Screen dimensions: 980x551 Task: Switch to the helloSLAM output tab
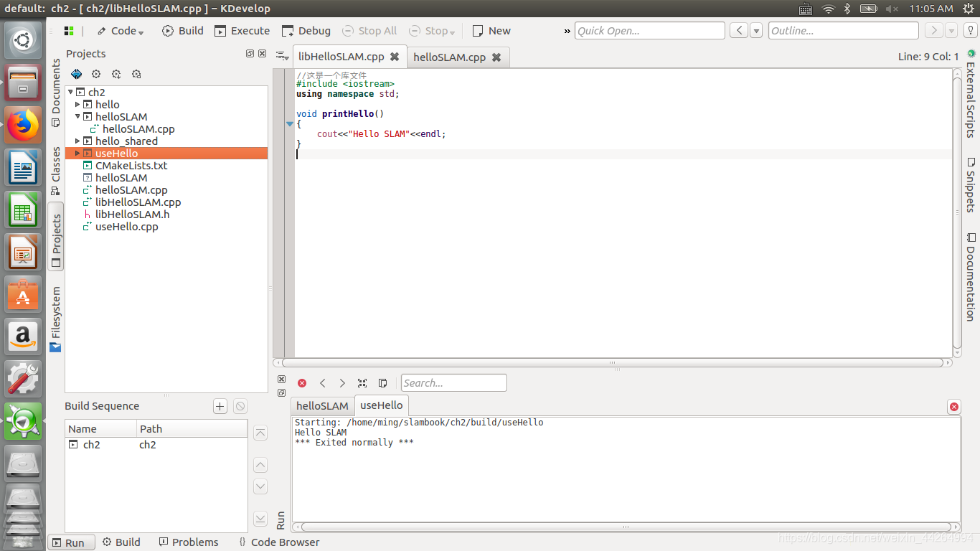(322, 405)
